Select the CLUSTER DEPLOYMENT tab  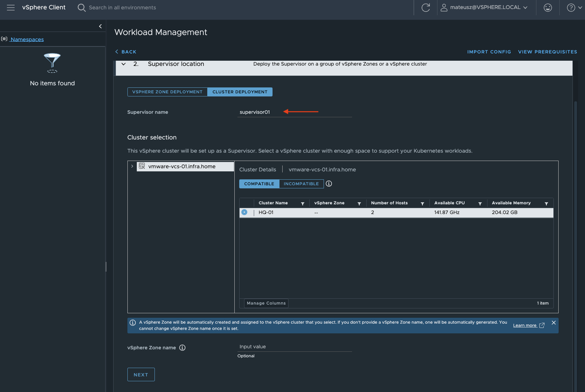tap(240, 92)
